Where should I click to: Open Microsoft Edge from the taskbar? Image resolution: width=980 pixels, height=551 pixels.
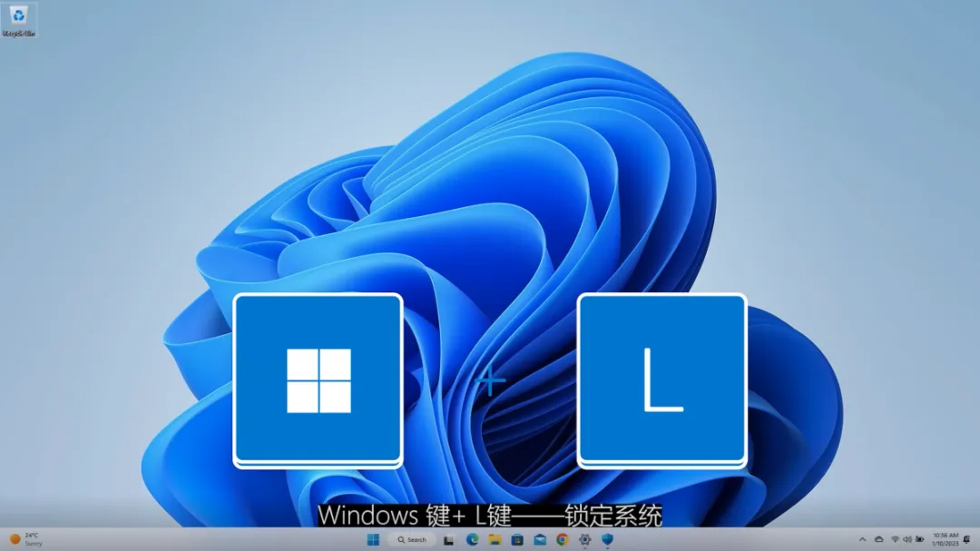click(x=470, y=540)
